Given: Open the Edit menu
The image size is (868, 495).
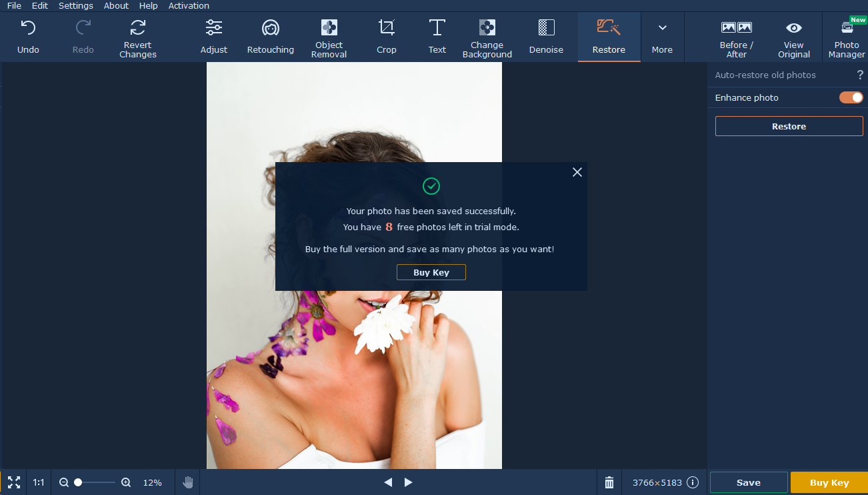Looking at the screenshot, I should 40,5.
